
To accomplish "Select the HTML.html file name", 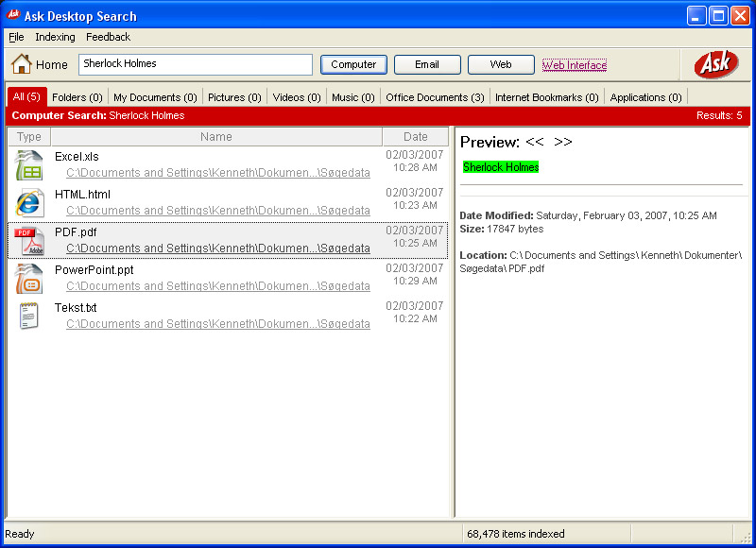I will pyautogui.click(x=82, y=195).
